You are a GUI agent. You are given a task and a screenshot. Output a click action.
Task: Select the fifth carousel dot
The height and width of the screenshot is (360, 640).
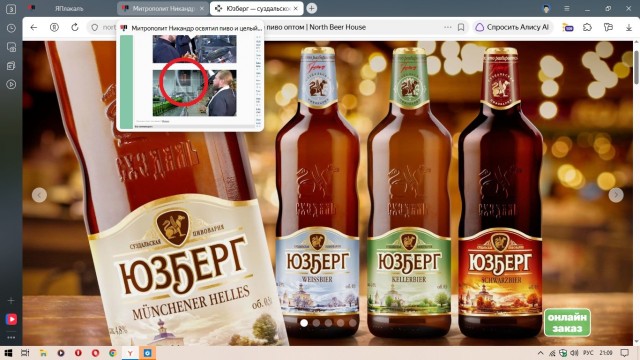click(x=353, y=322)
